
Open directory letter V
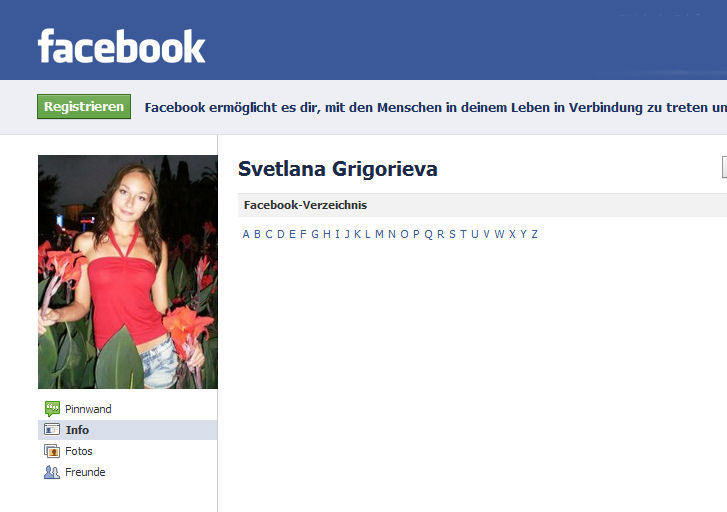[486, 234]
